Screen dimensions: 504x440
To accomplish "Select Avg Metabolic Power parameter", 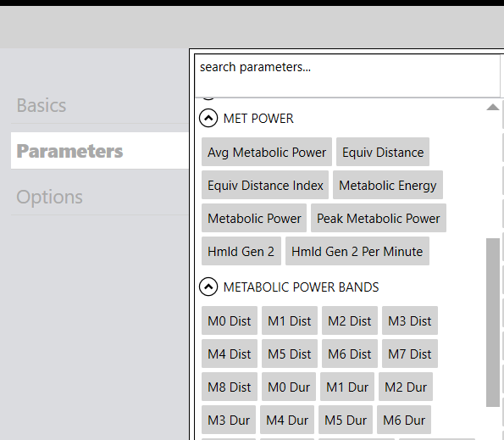I will pos(267,152).
